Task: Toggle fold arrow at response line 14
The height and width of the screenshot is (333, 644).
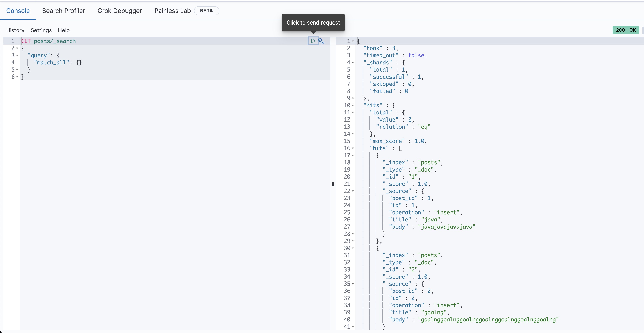Action: 353,134
